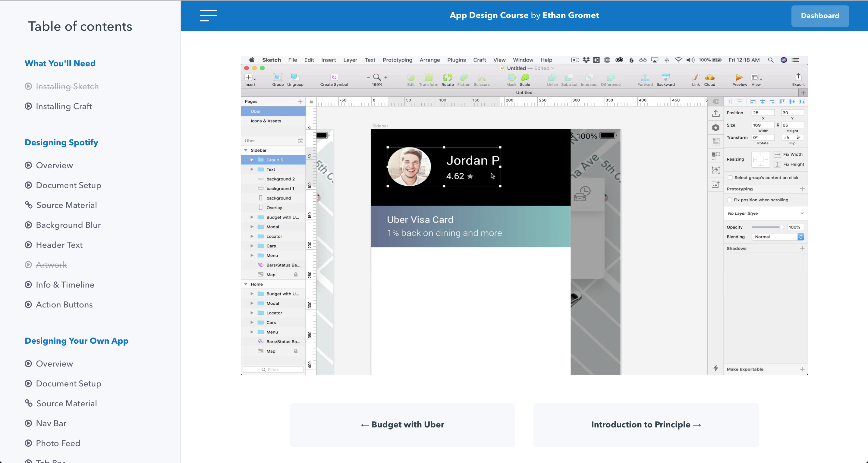Click the Preview play icon
The image size is (868, 463).
[x=739, y=77]
